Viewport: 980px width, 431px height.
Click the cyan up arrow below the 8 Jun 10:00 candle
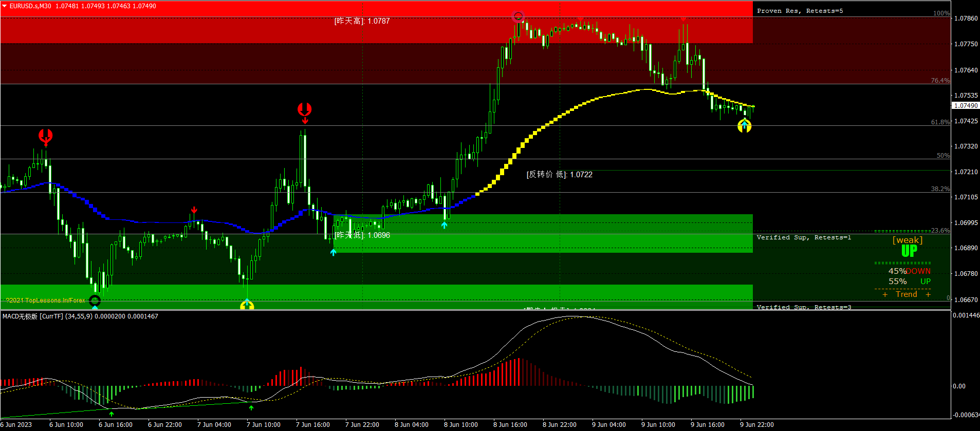(x=445, y=224)
